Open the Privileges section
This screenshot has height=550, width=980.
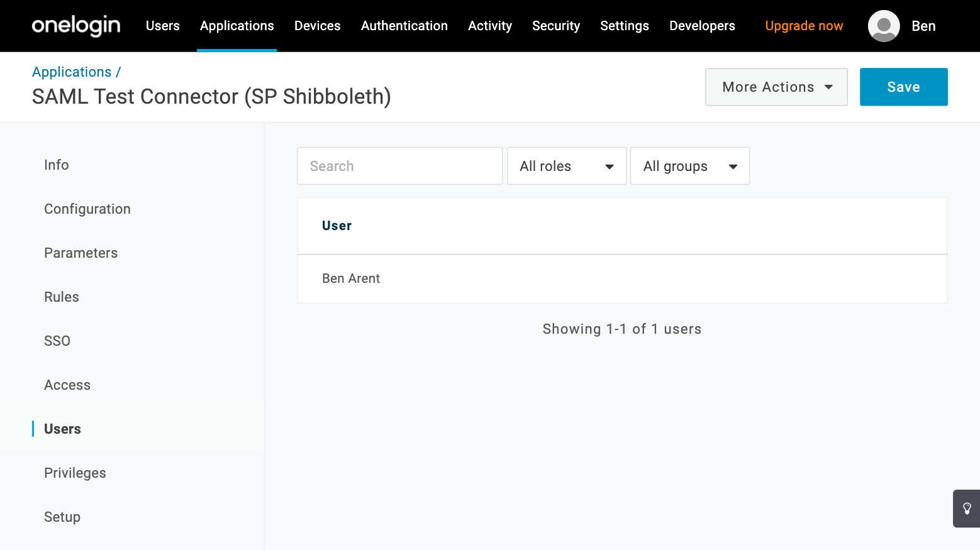pos(75,473)
